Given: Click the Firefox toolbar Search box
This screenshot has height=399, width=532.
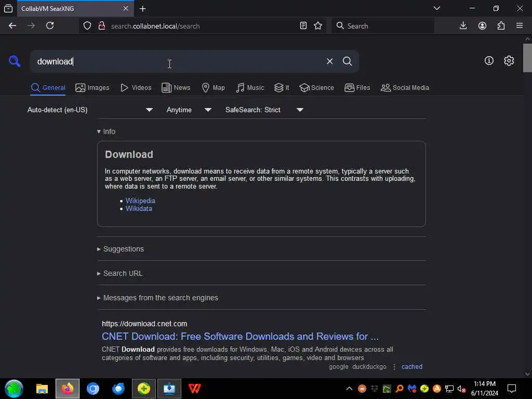Looking at the screenshot, I should [x=383, y=26].
